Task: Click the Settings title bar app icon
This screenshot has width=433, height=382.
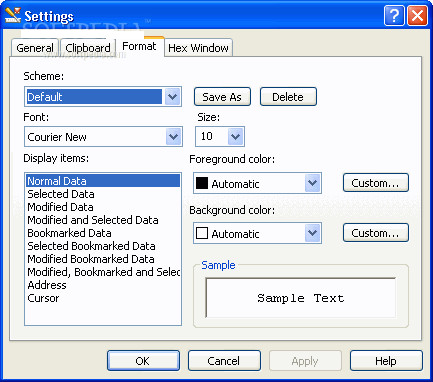Action: (x=13, y=15)
